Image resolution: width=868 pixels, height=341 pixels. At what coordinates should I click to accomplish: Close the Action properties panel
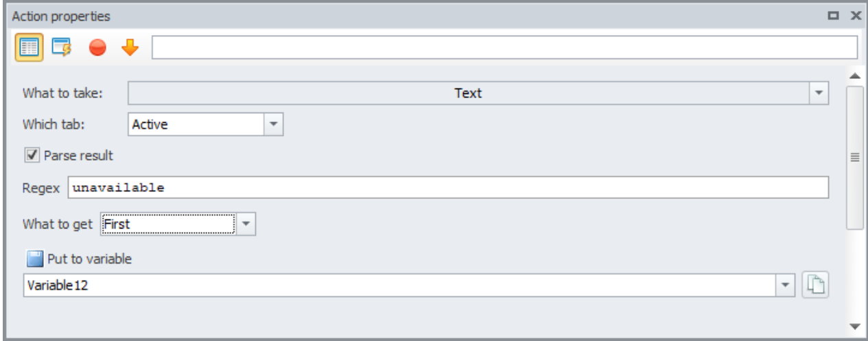(x=856, y=16)
